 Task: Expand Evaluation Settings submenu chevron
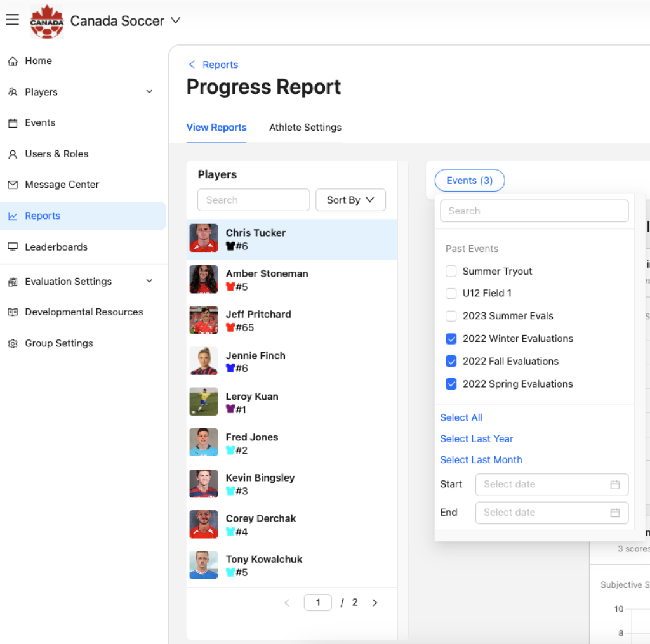(149, 281)
